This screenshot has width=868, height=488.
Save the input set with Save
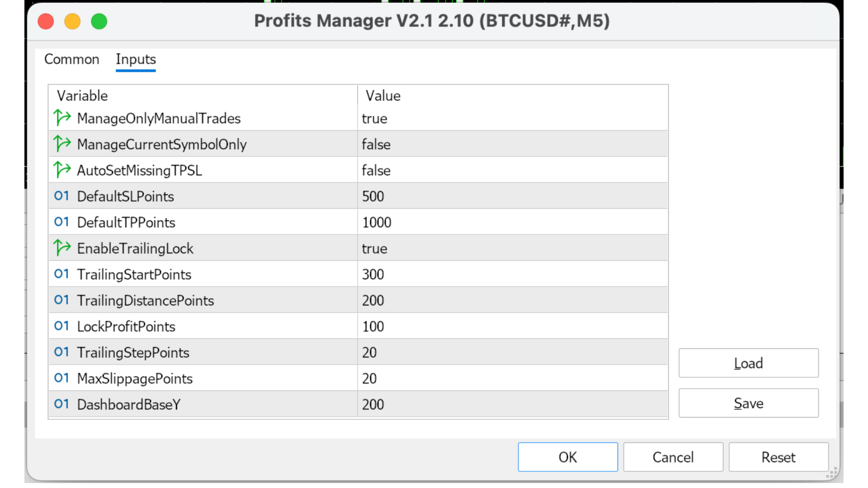[x=748, y=403]
